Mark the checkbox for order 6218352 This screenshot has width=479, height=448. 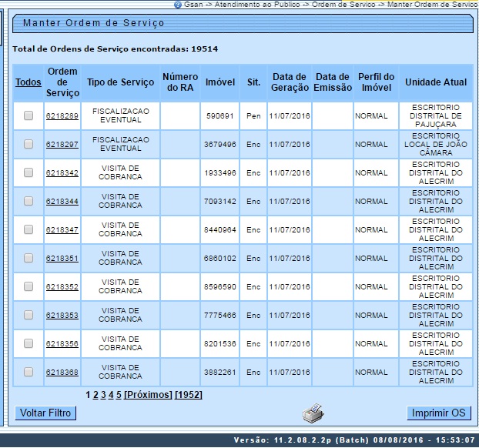tap(28, 286)
